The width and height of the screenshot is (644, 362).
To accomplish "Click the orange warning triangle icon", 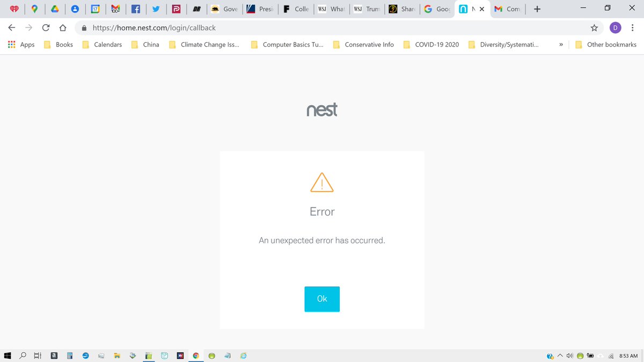I will click(x=322, y=182).
